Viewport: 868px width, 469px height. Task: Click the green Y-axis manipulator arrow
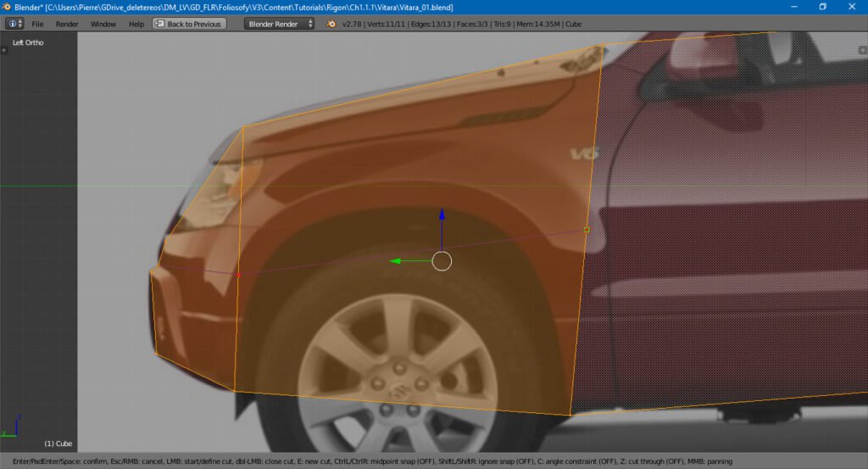click(x=395, y=261)
